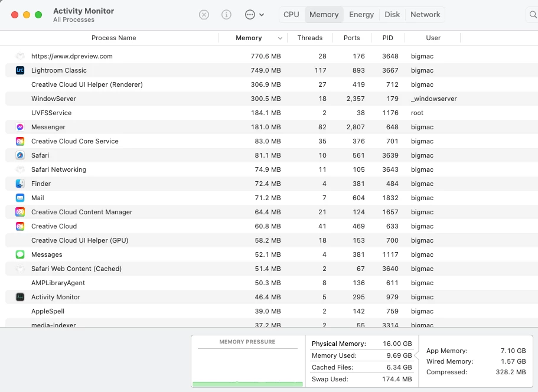The image size is (538, 392).
Task: Click the Cached Files 6.34 GB entry
Action: click(x=361, y=367)
